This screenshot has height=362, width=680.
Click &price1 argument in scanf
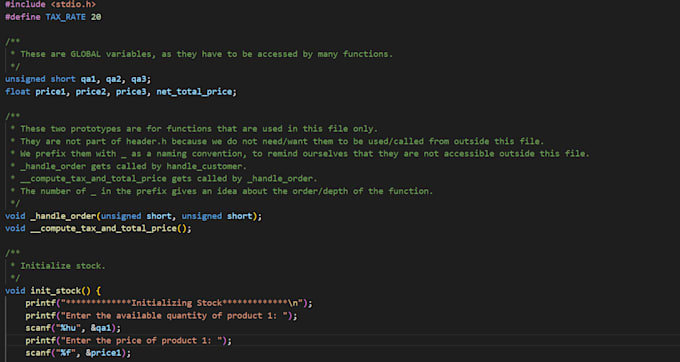103,353
